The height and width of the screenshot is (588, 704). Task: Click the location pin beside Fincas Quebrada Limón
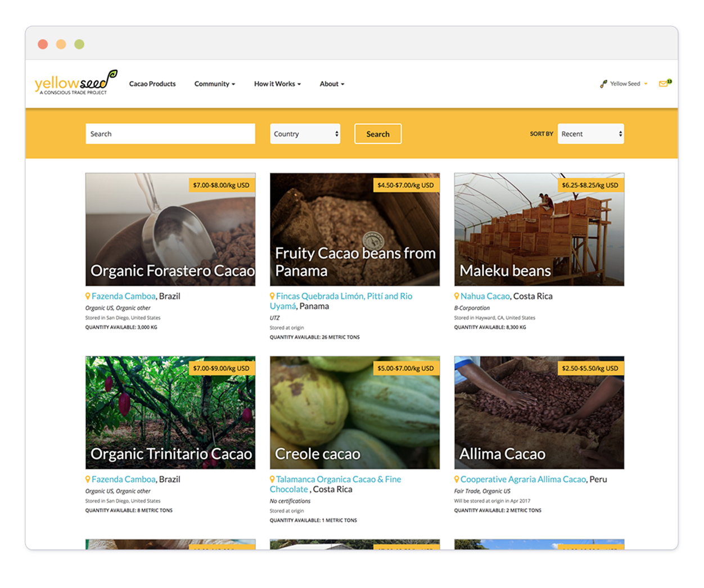[272, 296]
